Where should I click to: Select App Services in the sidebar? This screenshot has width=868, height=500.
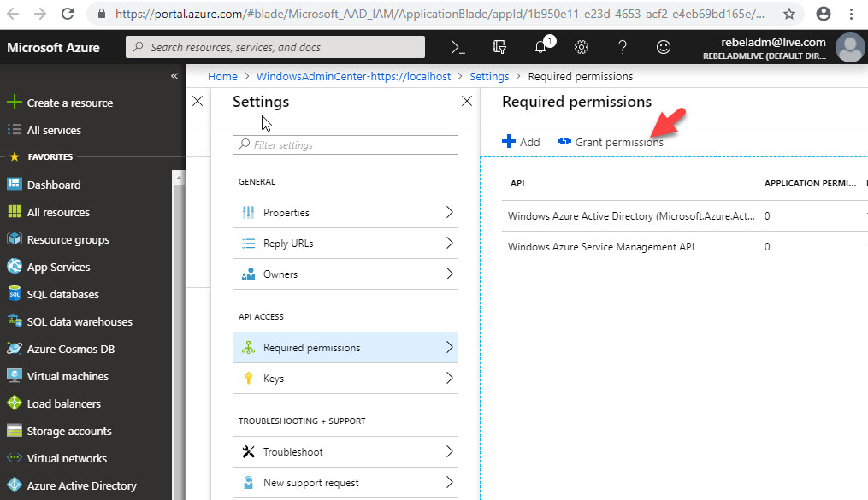(60, 266)
